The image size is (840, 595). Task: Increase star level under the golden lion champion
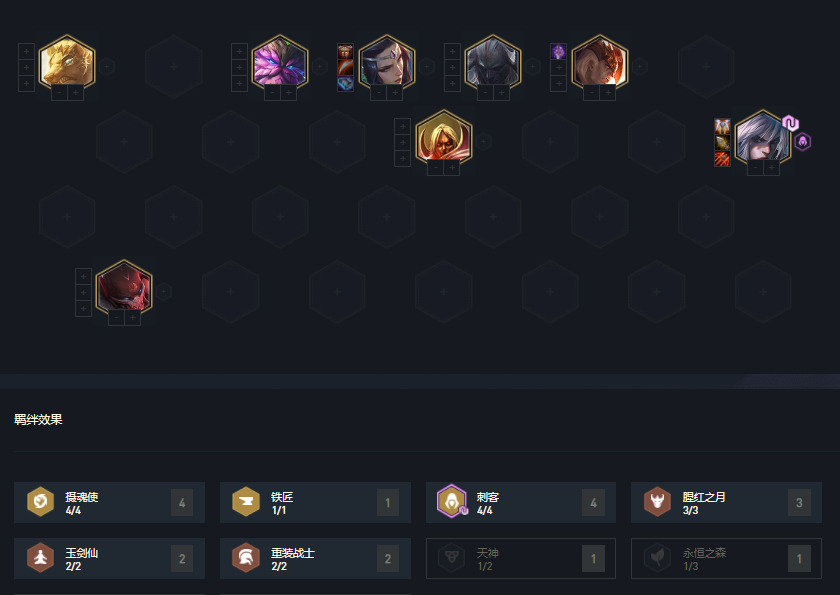tap(76, 93)
